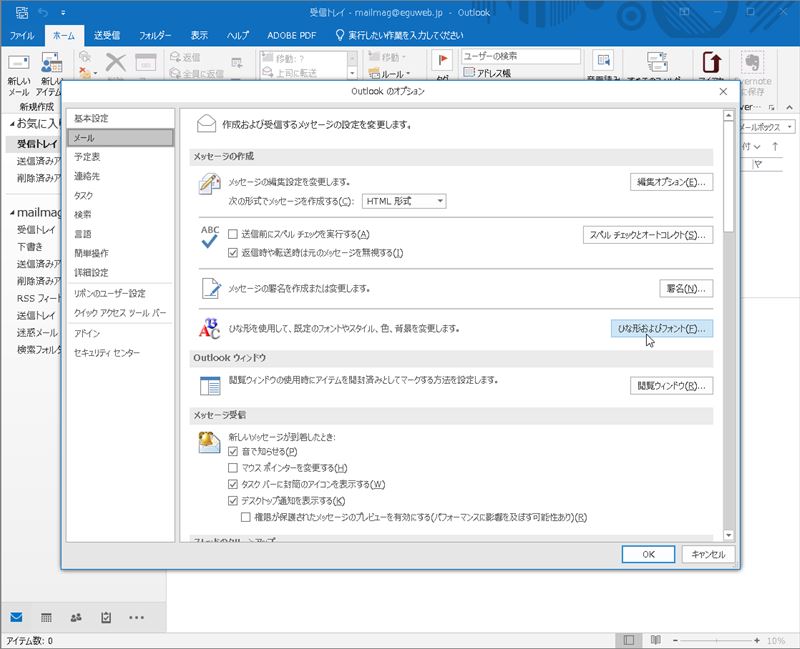Open the Tasks clipboard icon at bottom

(105, 617)
